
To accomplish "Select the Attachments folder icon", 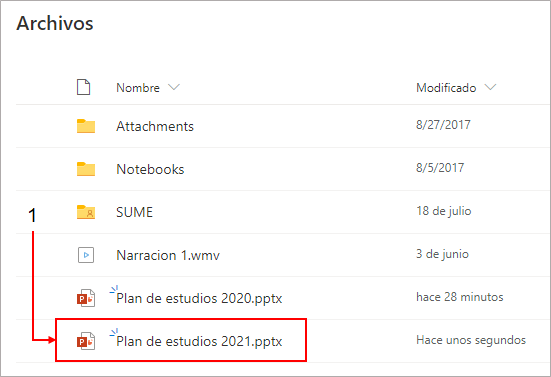I will [x=86, y=126].
